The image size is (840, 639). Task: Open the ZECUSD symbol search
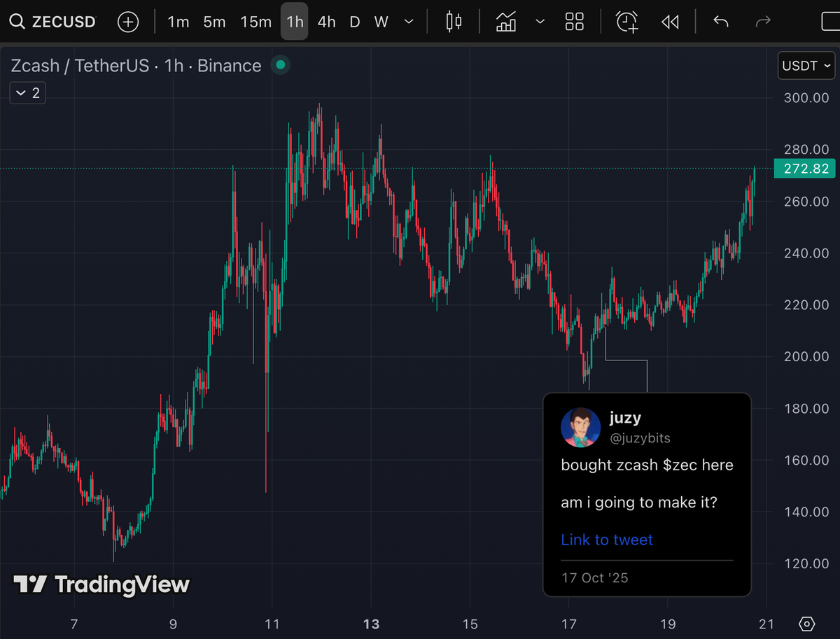tap(51, 22)
